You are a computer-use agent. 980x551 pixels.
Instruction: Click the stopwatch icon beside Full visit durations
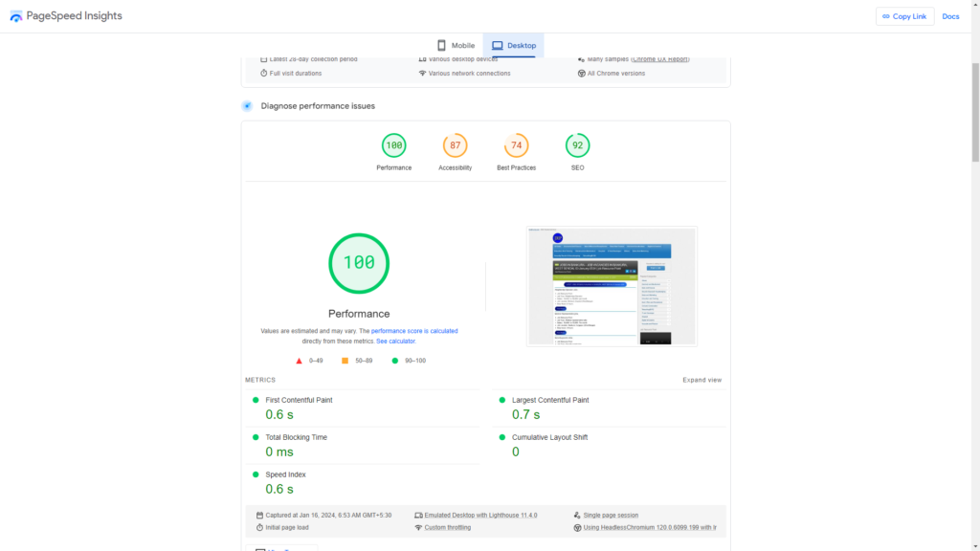pyautogui.click(x=264, y=73)
